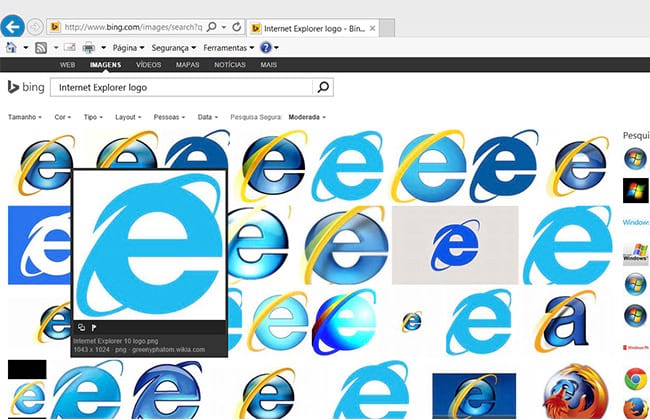The width and height of the screenshot is (650, 420).
Task: Click the Bing search magnifier button
Action: (x=323, y=87)
